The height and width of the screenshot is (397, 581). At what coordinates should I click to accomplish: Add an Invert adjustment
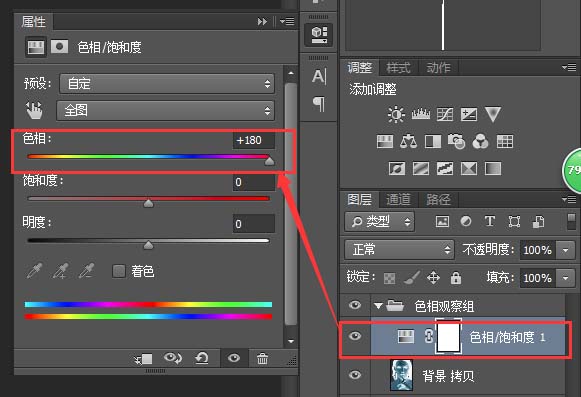pyautogui.click(x=397, y=168)
